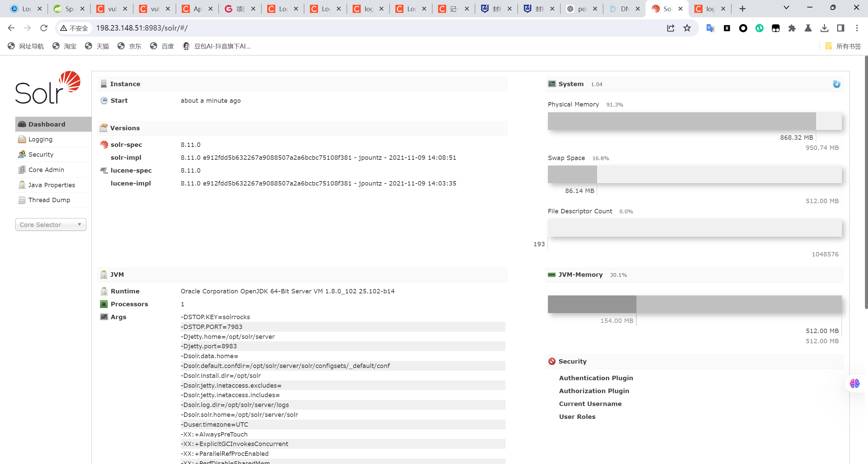Open the 所有书签 bookmarks folder
This screenshot has height=464, width=868.
coord(843,46)
